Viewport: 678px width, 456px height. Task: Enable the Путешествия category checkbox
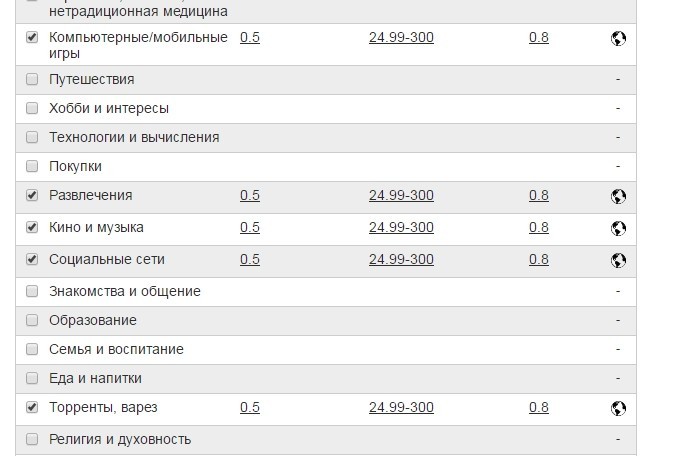(32, 79)
